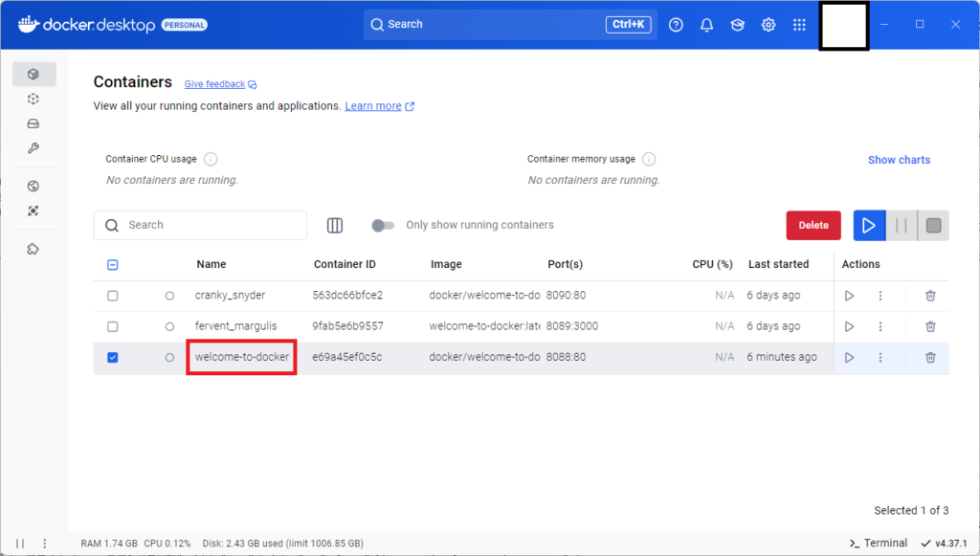Sort by CPU (%) column header

(712, 265)
